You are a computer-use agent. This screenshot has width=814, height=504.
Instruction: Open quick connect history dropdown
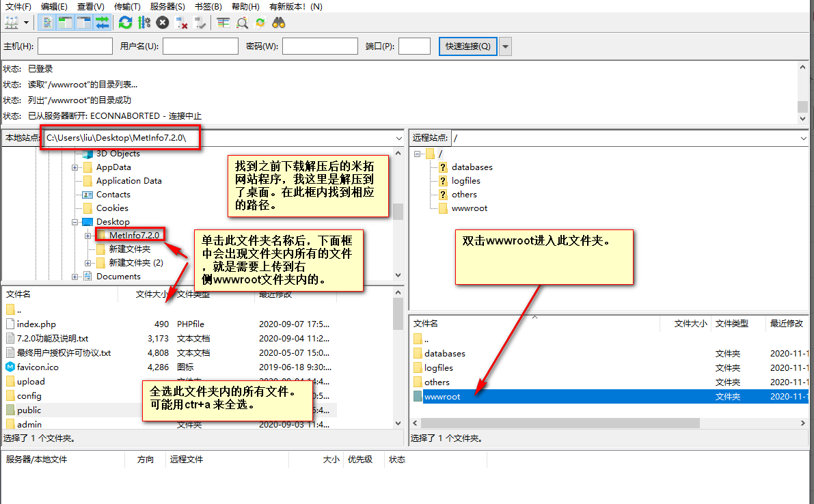click(x=505, y=46)
